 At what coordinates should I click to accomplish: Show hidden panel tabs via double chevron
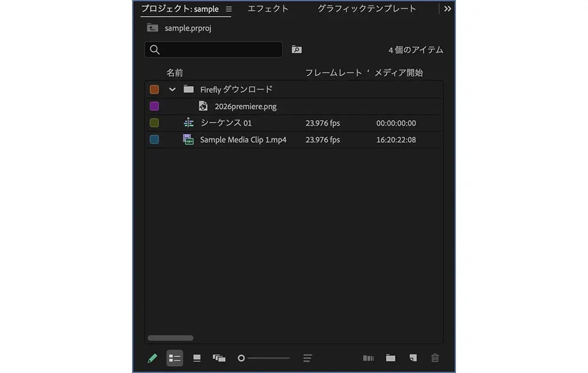pyautogui.click(x=448, y=9)
